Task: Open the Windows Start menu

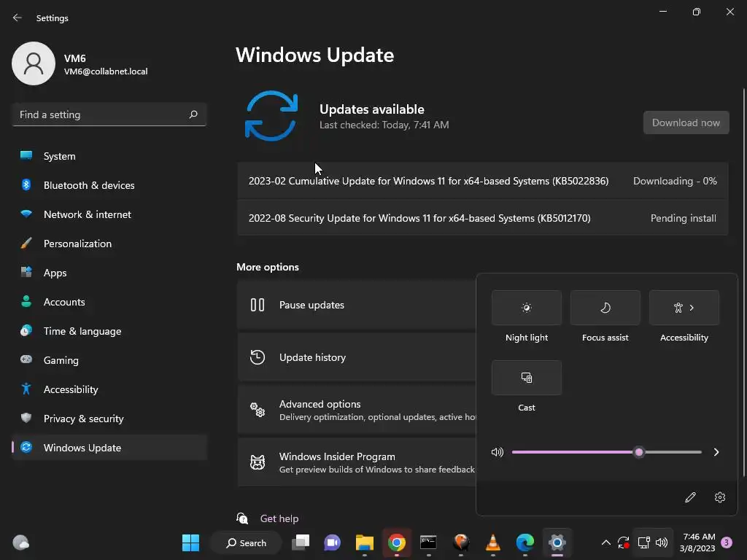Action: 190,542
